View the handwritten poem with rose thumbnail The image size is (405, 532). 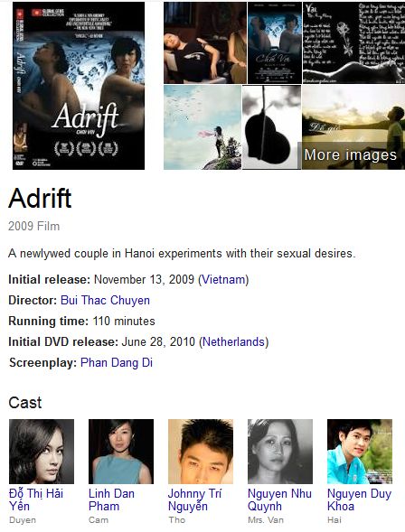click(353, 42)
